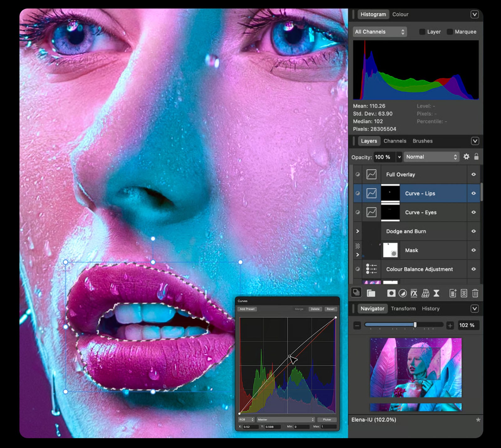Hide the Full Overlay layer

[x=473, y=174]
